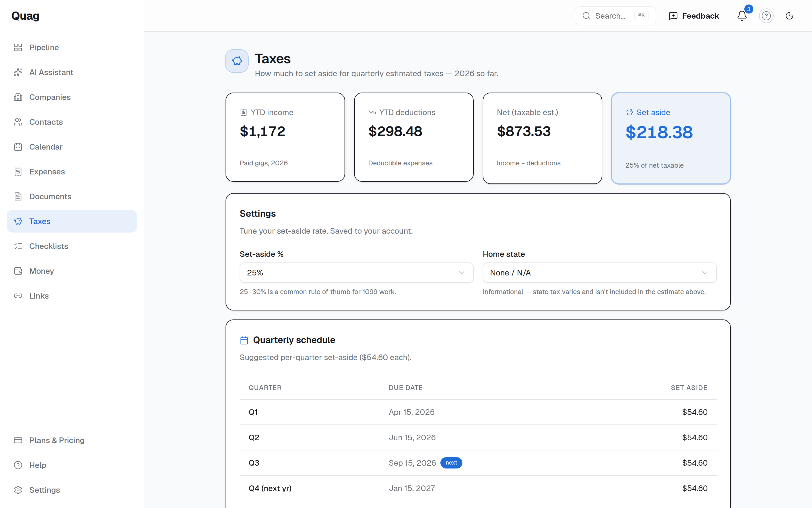812x508 pixels.
Task: Toggle dark mode moon icon
Action: (789, 16)
